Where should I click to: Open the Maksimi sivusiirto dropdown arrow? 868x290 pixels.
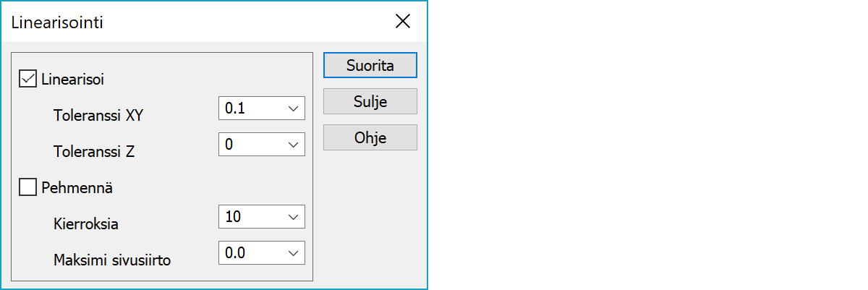(x=293, y=253)
